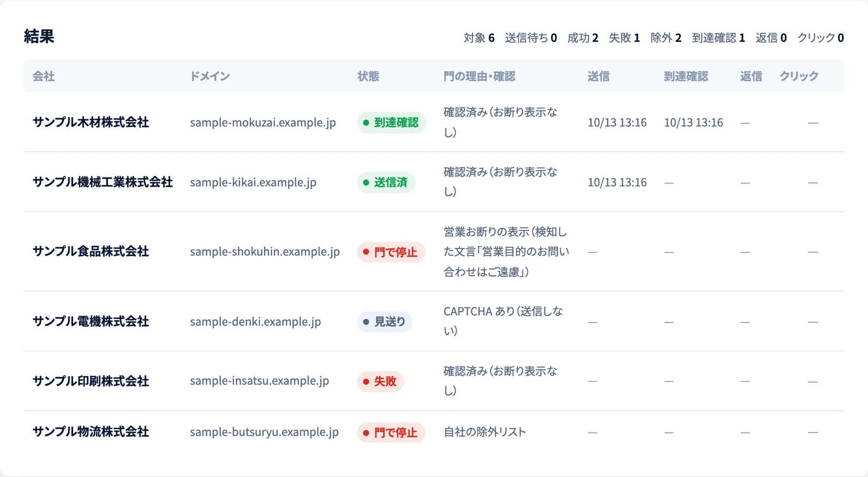Image resolution: width=868 pixels, height=477 pixels.
Task: Select company name サンプル電機株式会社
Action: coord(91,321)
